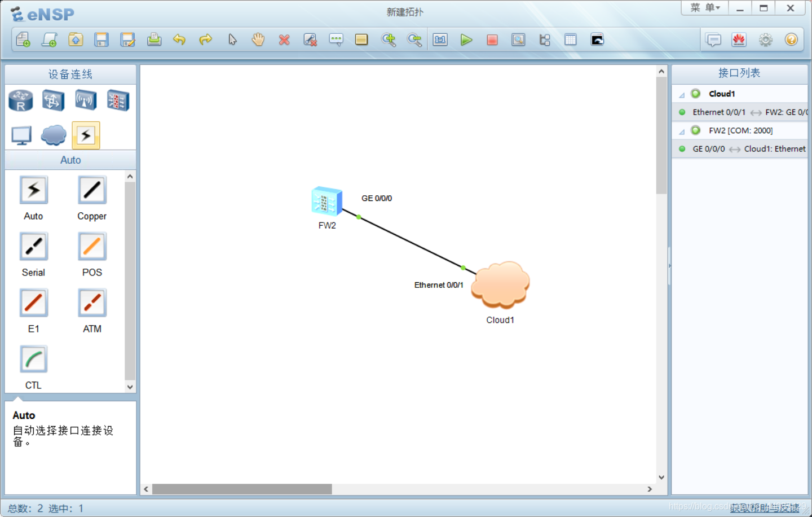Zoom out on the canvas
The image size is (812, 517).
pyautogui.click(x=414, y=40)
